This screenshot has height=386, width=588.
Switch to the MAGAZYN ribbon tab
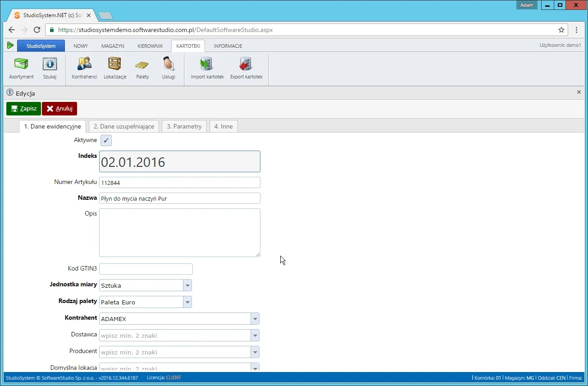pos(113,46)
